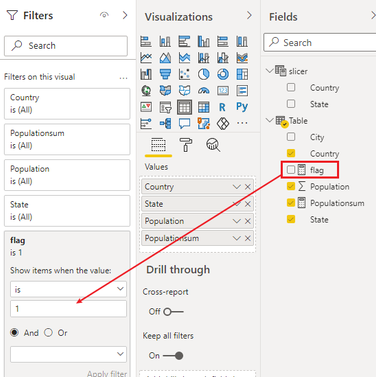376x377 pixels.
Task: Select the Python (Py) visual
Action: tap(242, 107)
